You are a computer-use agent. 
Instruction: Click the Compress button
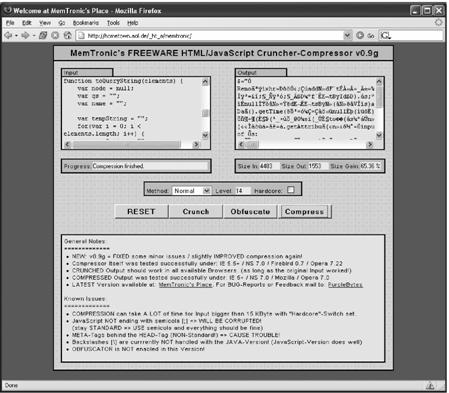click(304, 212)
